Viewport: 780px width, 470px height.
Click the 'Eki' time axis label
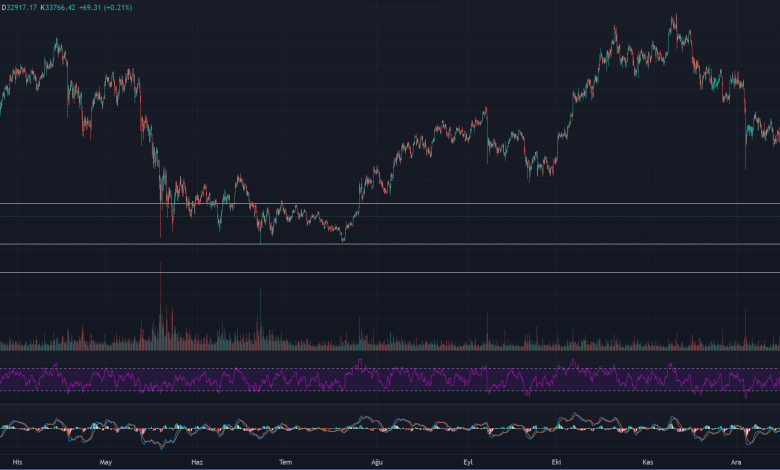click(556, 462)
